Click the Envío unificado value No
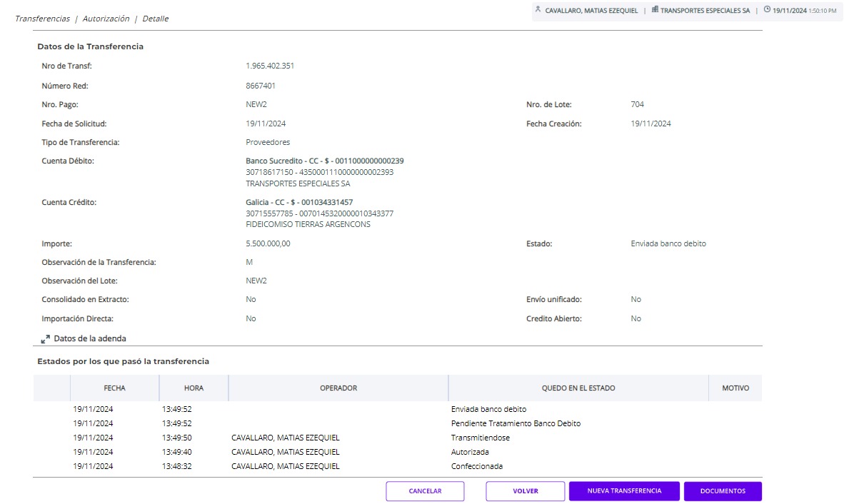 635,299
